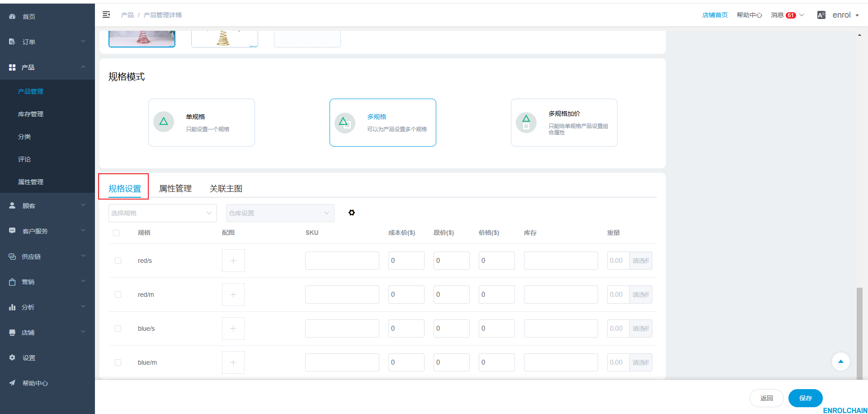This screenshot has width=868, height=414.
Task: Click the red 61 message count badge
Action: click(791, 15)
